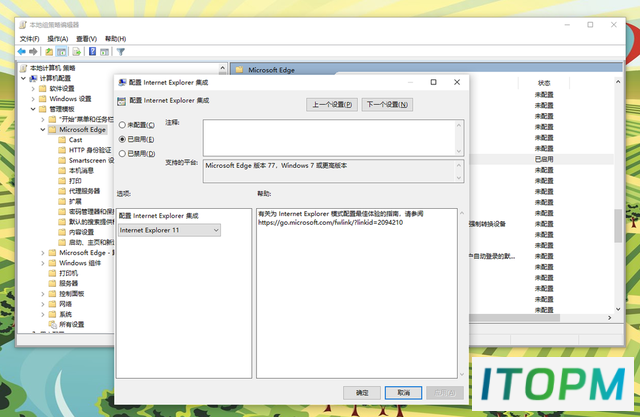Click the policy list scroll right arrow

click(609, 317)
